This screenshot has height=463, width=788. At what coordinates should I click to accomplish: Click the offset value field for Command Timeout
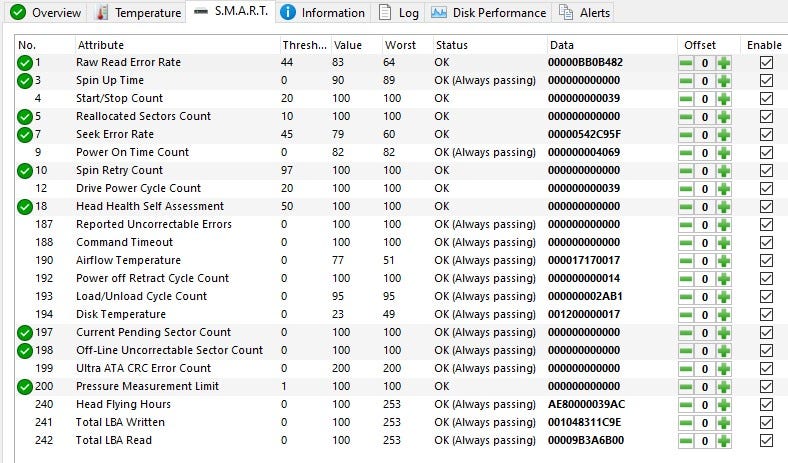704,242
